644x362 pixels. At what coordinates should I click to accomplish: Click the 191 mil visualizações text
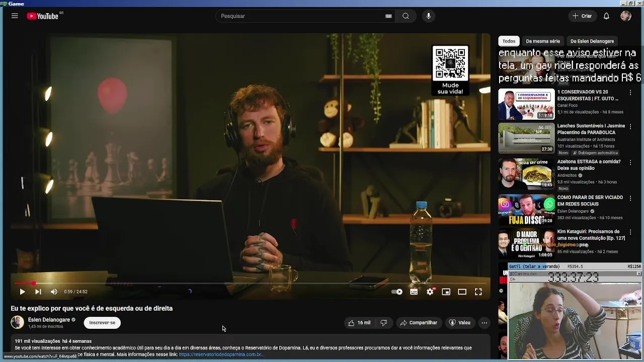point(37,341)
